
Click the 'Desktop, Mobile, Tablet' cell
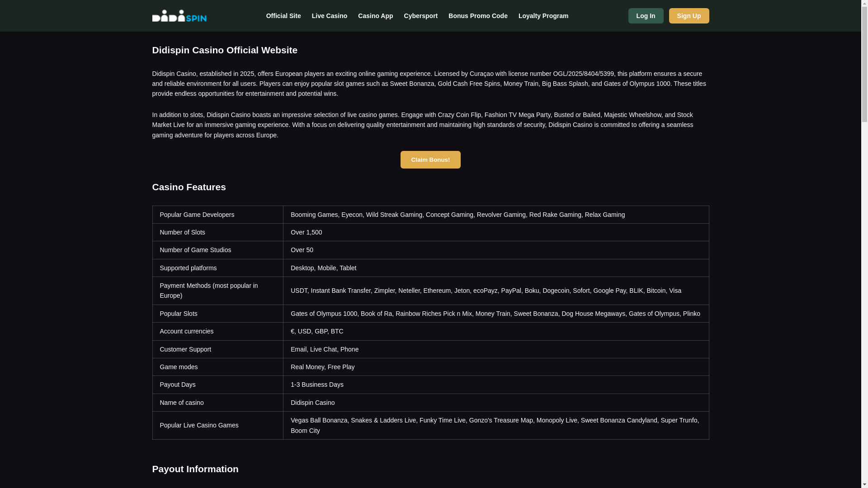point(496,268)
